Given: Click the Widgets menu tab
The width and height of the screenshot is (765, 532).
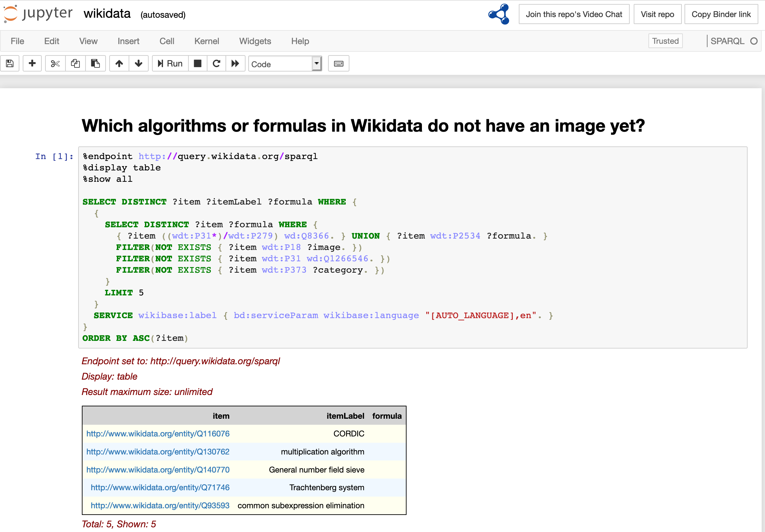Looking at the screenshot, I should click(x=255, y=41).
